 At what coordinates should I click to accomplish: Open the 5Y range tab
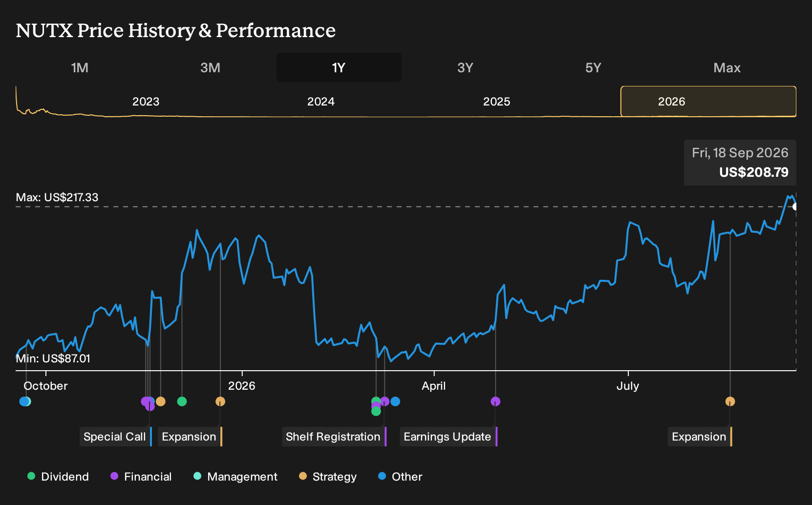[593, 67]
